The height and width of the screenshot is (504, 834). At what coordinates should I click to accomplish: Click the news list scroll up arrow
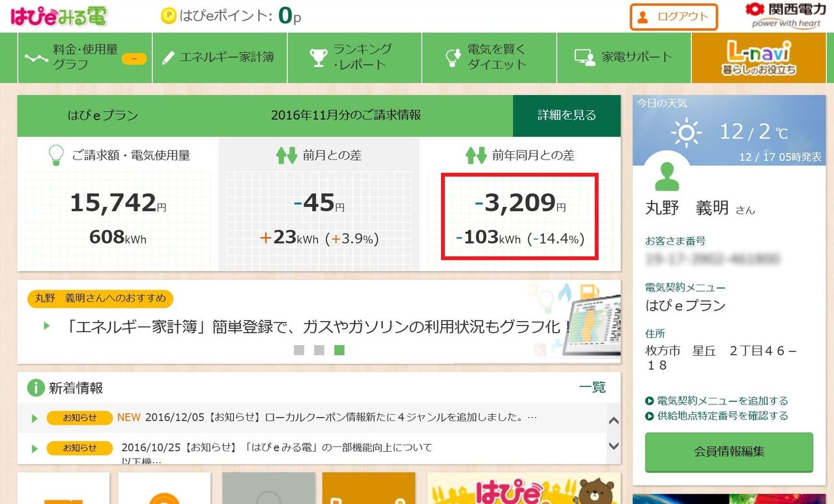pyautogui.click(x=613, y=421)
